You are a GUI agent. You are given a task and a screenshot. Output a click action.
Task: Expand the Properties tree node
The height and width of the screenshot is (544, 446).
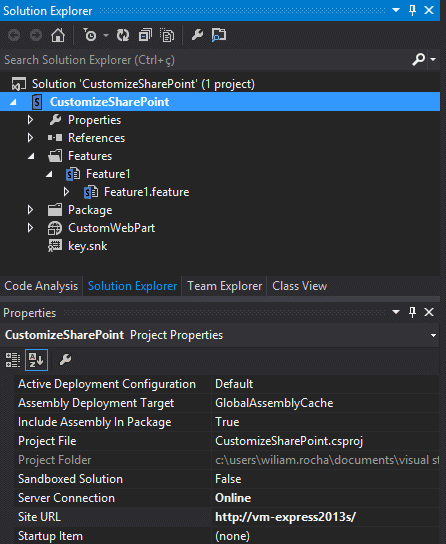pos(31,120)
